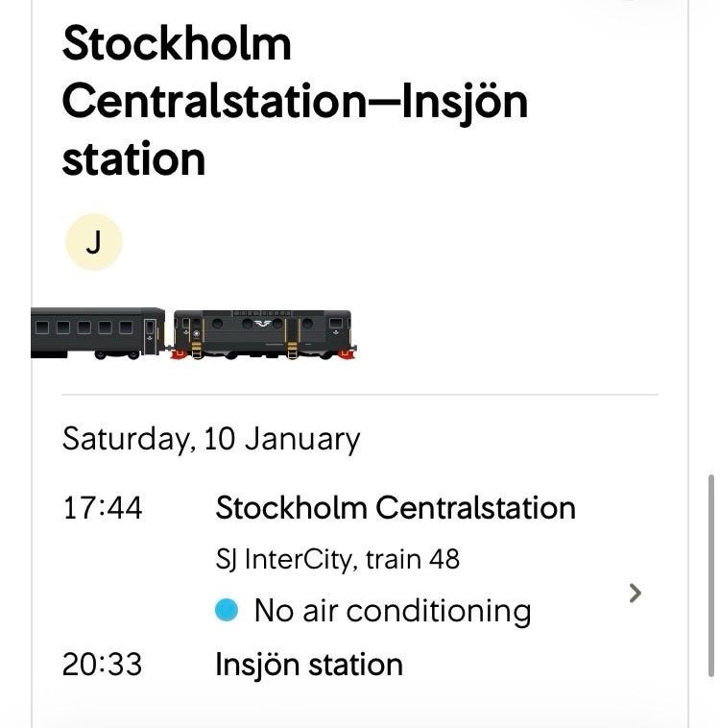Tap the Saturday, 10 January date
Image resolution: width=720 pixels, height=728 pixels.
point(210,439)
